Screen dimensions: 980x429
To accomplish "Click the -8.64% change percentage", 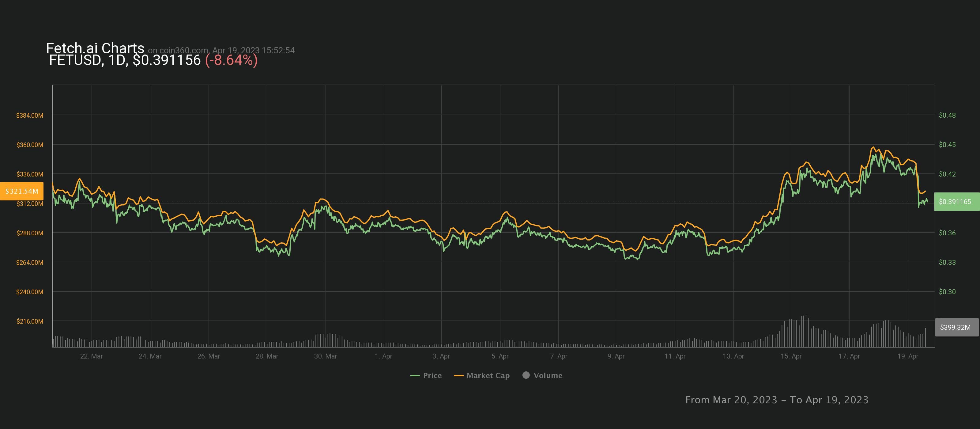I will pos(231,60).
